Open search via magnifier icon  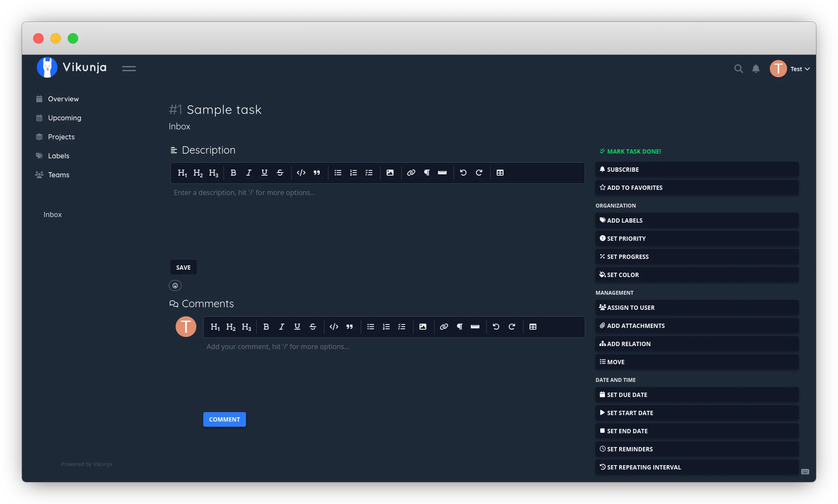(x=738, y=69)
